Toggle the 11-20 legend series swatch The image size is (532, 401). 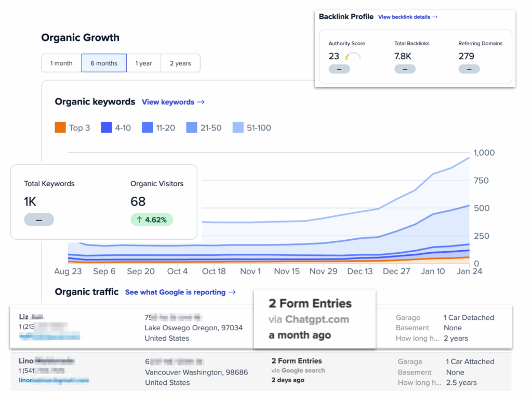tap(147, 128)
